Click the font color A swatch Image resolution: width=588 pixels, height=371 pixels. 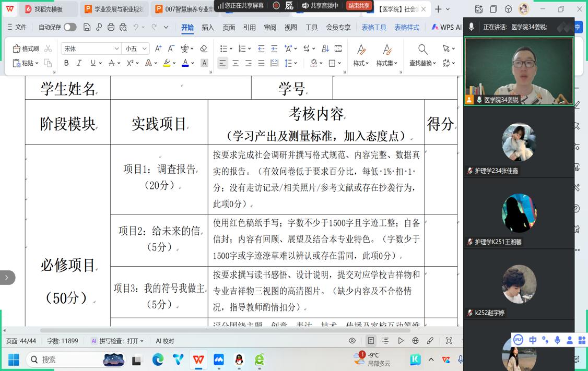coord(185,63)
